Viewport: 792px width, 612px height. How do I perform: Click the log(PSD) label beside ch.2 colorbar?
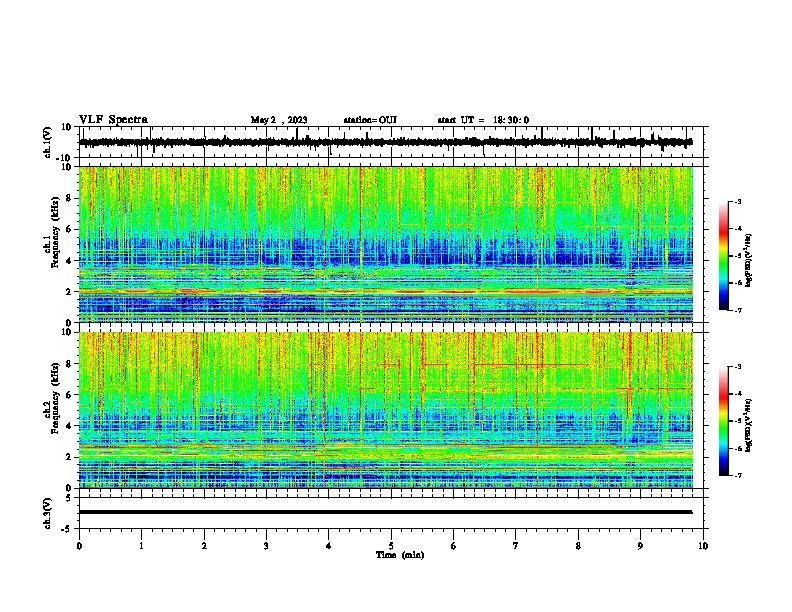(749, 425)
